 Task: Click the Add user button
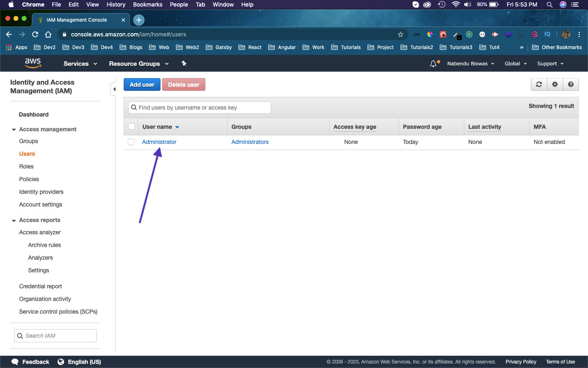[x=142, y=85]
